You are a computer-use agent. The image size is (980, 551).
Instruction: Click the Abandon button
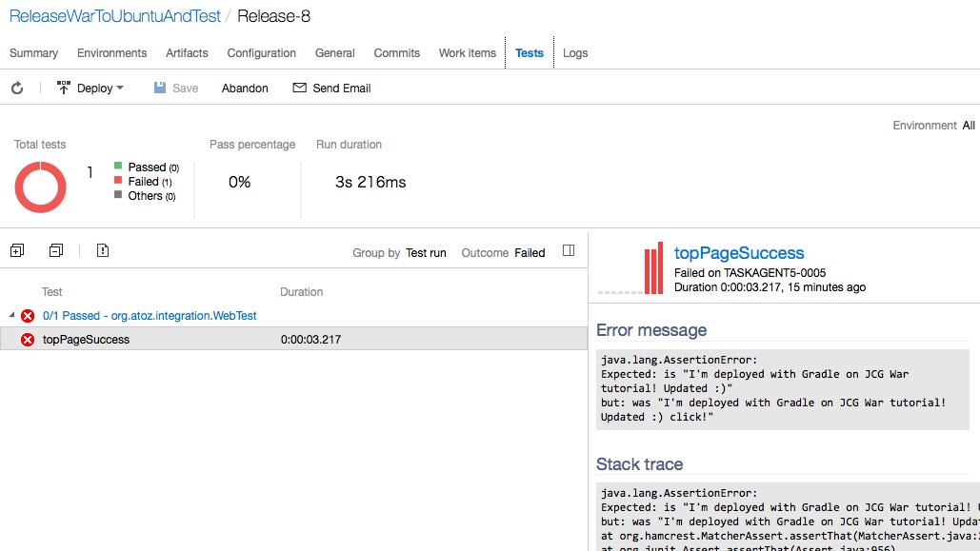point(245,89)
